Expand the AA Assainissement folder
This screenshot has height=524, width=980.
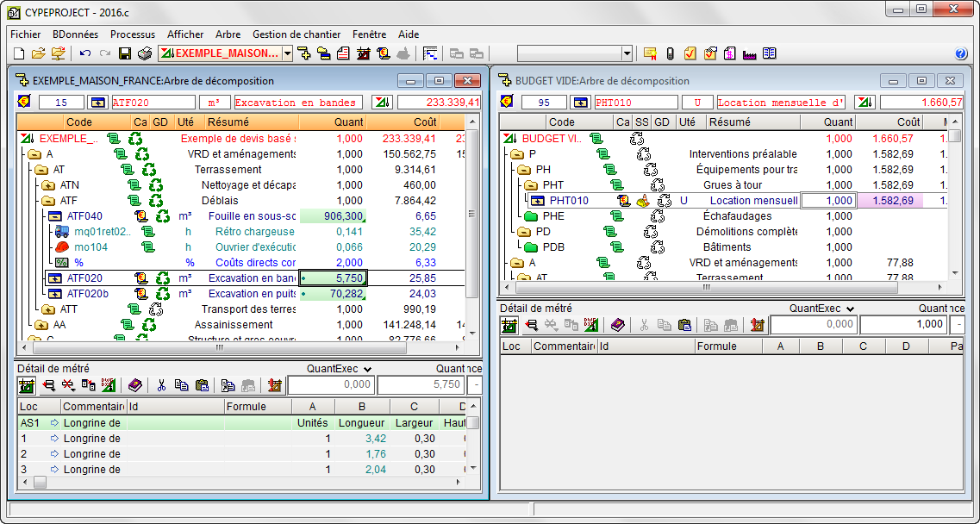(41, 325)
